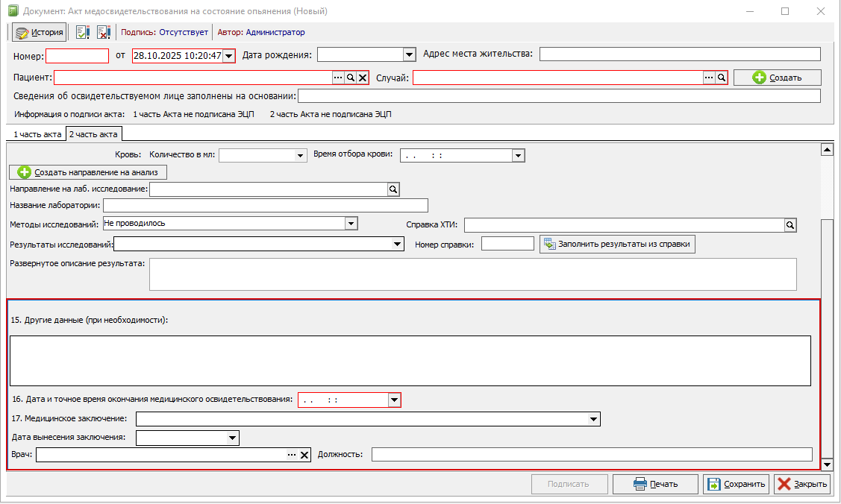The image size is (841, 504).
Task: Click Создать направление на анализ button
Action: (88, 172)
